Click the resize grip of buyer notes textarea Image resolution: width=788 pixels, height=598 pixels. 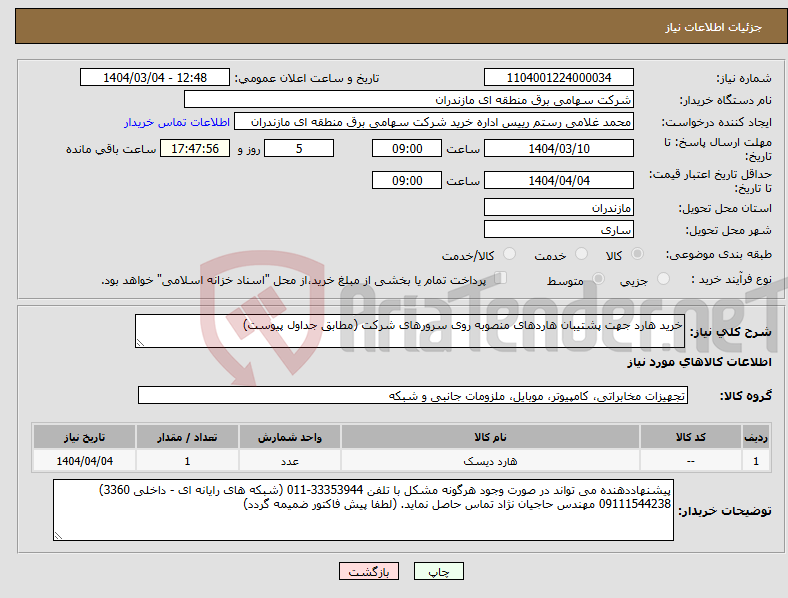pyautogui.click(x=58, y=536)
